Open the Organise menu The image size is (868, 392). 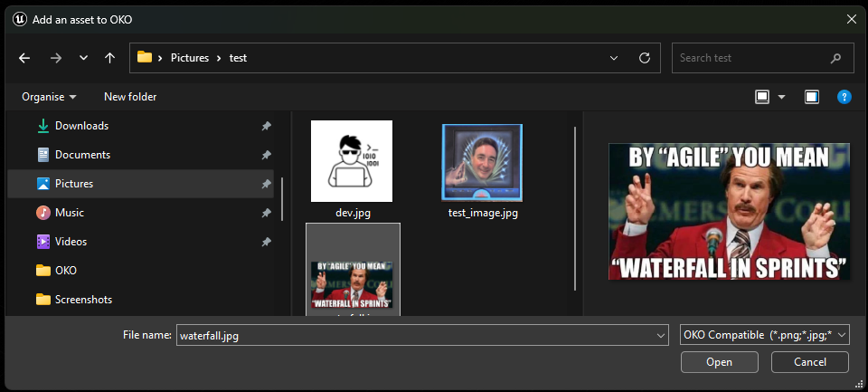(x=49, y=97)
